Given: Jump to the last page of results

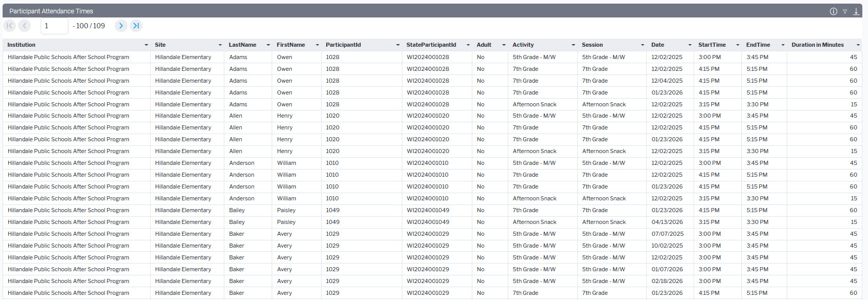Looking at the screenshot, I should click(x=136, y=26).
